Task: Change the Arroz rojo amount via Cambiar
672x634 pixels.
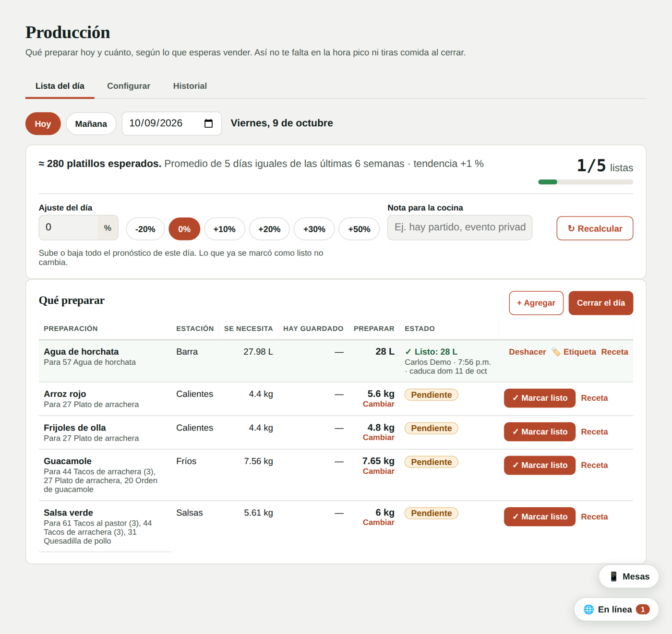Action: pyautogui.click(x=379, y=404)
